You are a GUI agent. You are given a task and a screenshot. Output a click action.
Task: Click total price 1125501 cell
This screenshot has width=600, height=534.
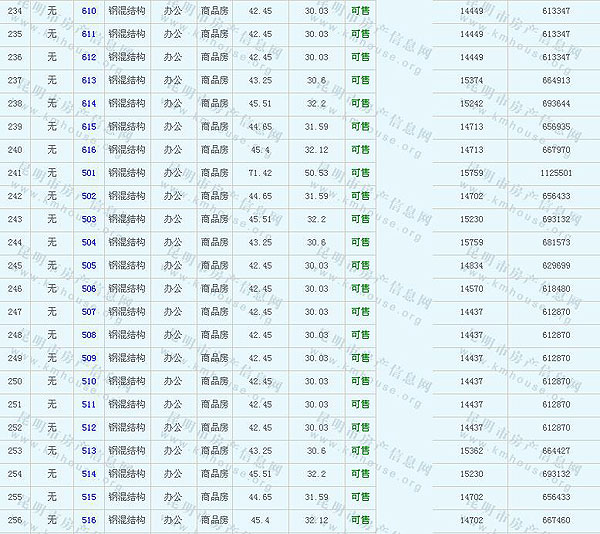(x=555, y=173)
